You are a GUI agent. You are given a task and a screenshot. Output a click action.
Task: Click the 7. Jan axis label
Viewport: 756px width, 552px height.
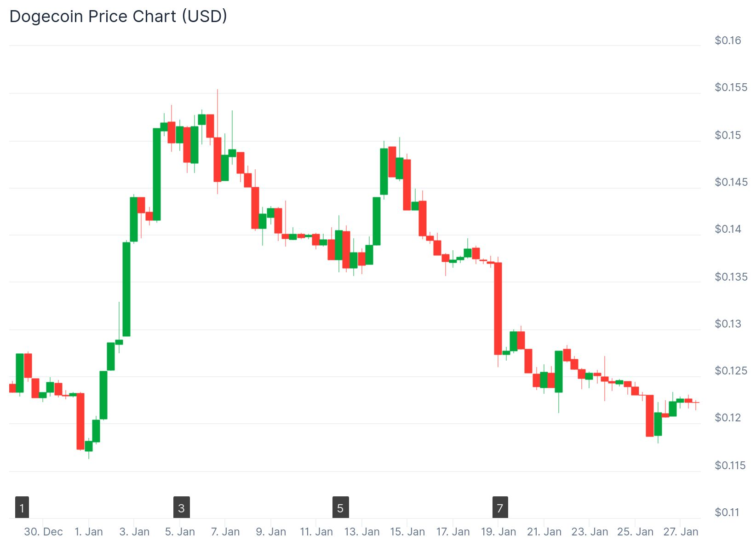pyautogui.click(x=225, y=532)
